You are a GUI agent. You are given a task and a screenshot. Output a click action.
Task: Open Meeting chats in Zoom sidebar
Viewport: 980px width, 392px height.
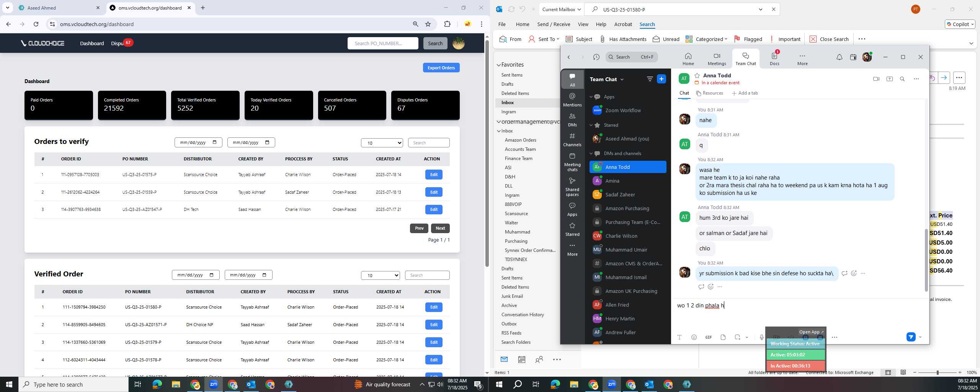[572, 162]
